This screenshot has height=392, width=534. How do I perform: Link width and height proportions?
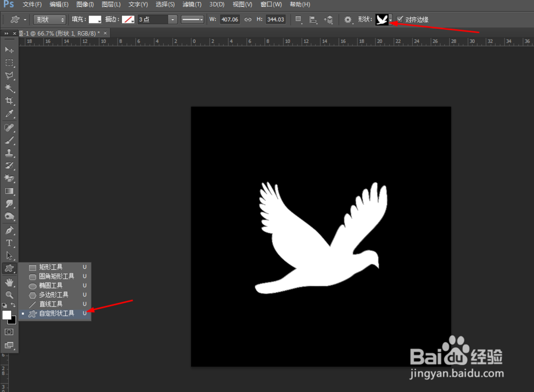(x=248, y=19)
